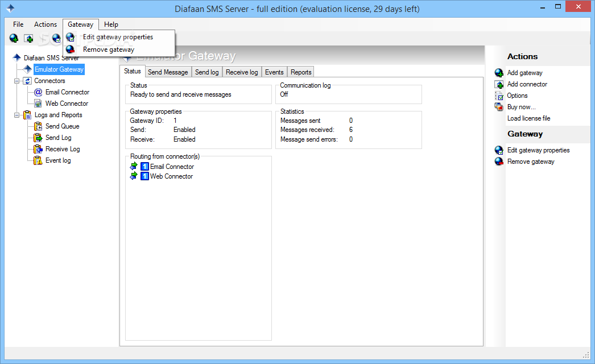The width and height of the screenshot is (595, 364).
Task: Click the Send: Enabled value
Action: (184, 130)
